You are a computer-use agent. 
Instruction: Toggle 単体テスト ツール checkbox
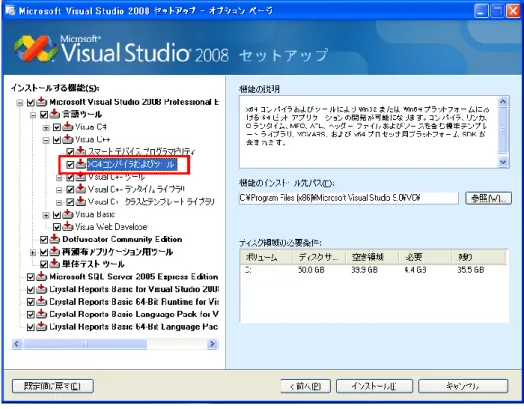(44, 265)
